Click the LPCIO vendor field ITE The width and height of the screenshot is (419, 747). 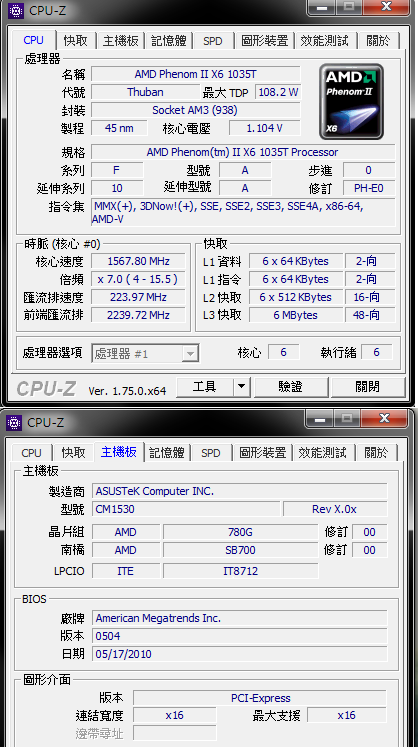click(x=126, y=571)
